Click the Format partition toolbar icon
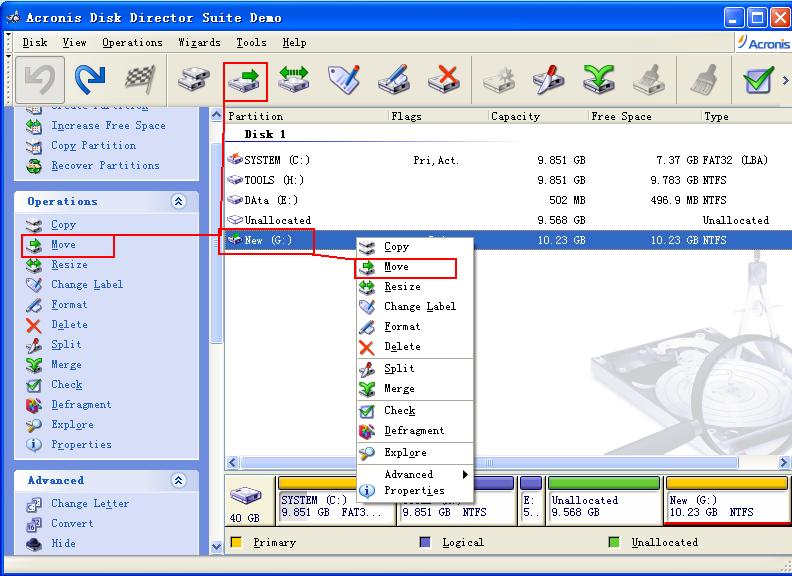Screen dimensions: 792x576 pos(394,79)
